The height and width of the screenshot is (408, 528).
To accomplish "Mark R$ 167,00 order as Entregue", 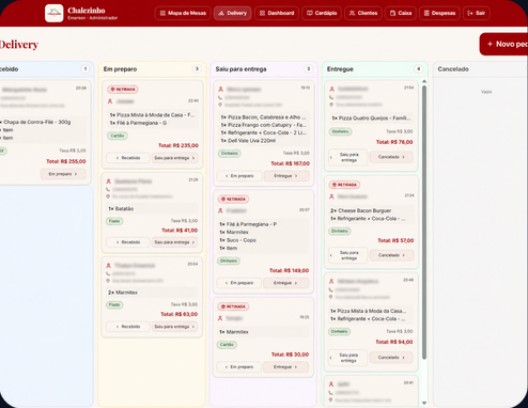I will click(286, 176).
